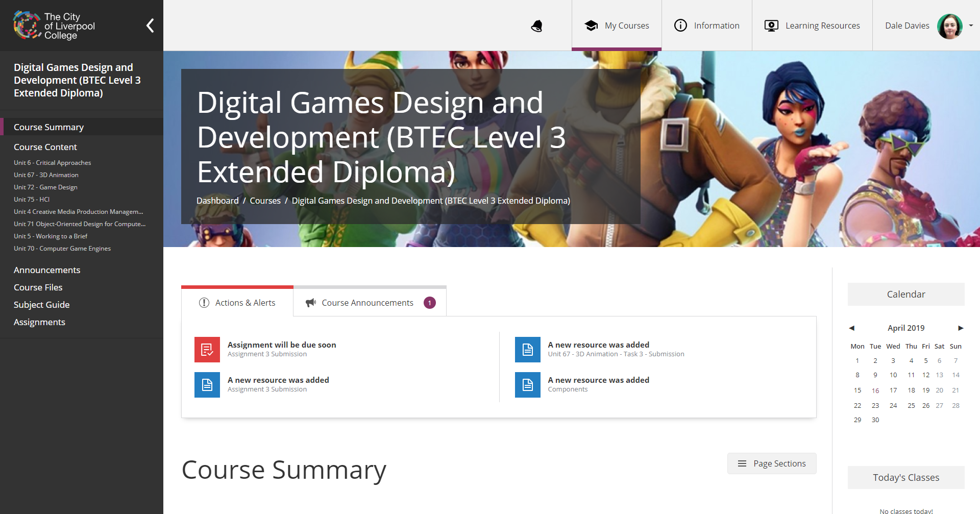Open Learning Resources in top navigation
The width and height of the screenshot is (980, 514).
pyautogui.click(x=812, y=26)
